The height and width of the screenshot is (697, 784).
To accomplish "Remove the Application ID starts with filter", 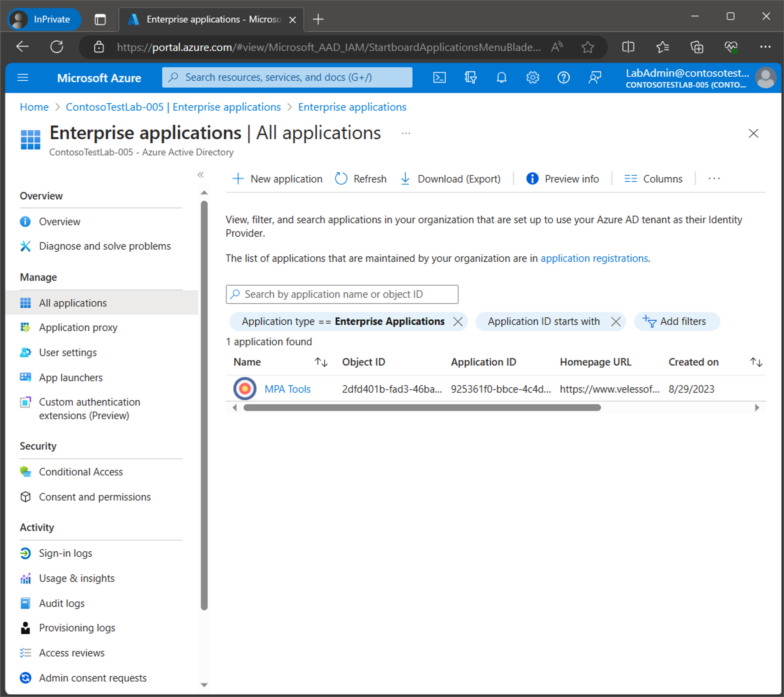I will 616,322.
